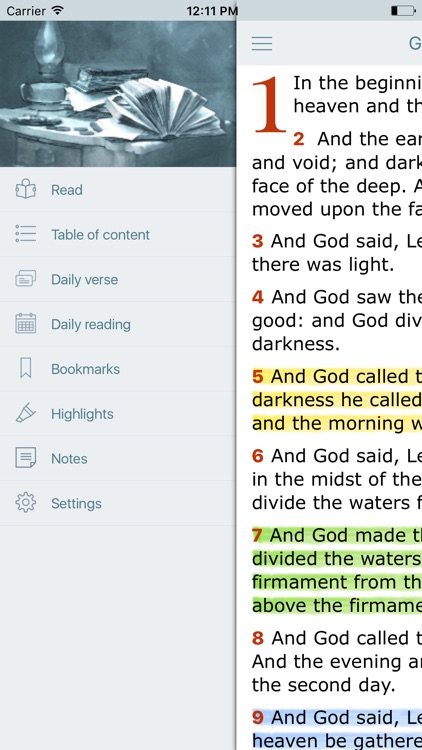Tap the Carrier label
This screenshot has height=750, width=422.
26,10
